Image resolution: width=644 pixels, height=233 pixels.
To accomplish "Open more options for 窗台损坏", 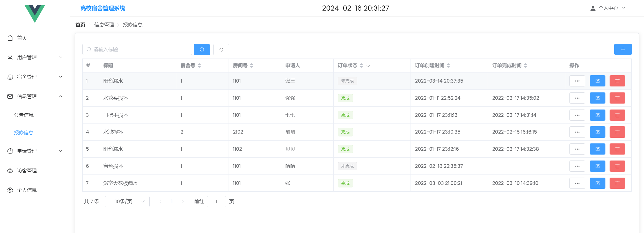I will coord(577,166).
